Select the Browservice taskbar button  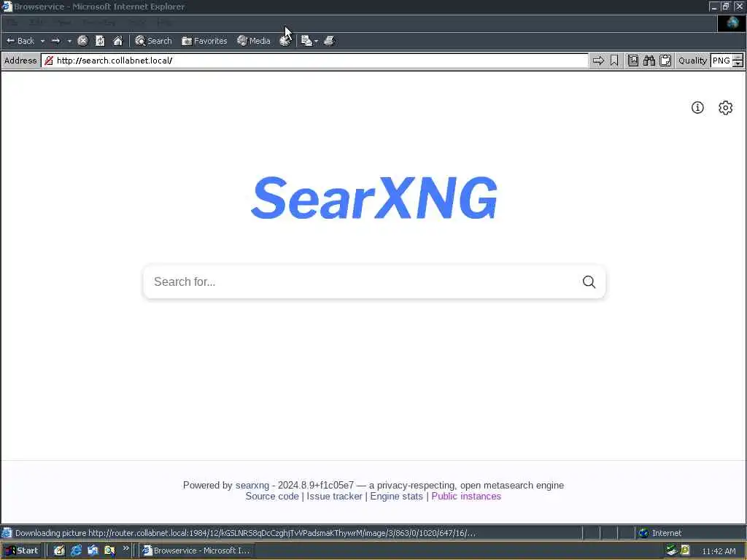[196, 551]
